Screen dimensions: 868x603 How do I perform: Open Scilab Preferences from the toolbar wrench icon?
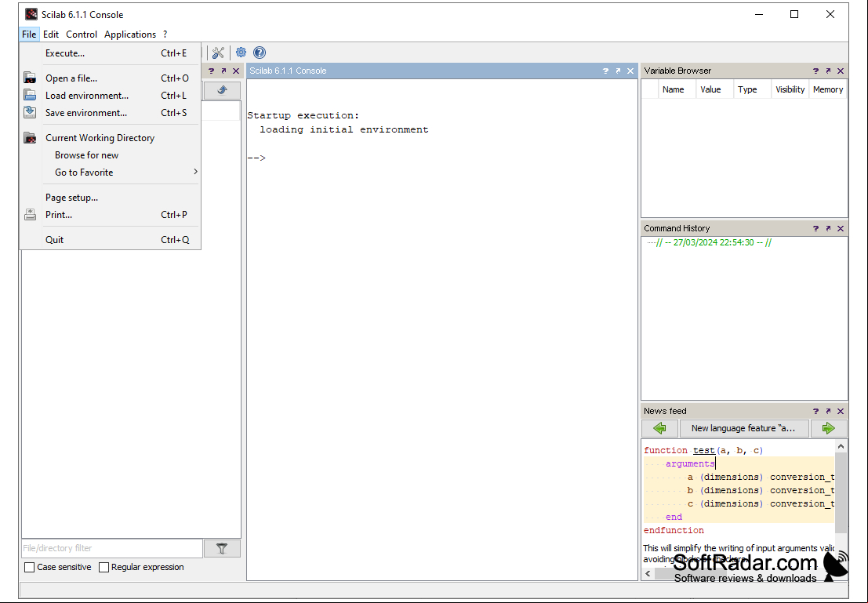218,53
